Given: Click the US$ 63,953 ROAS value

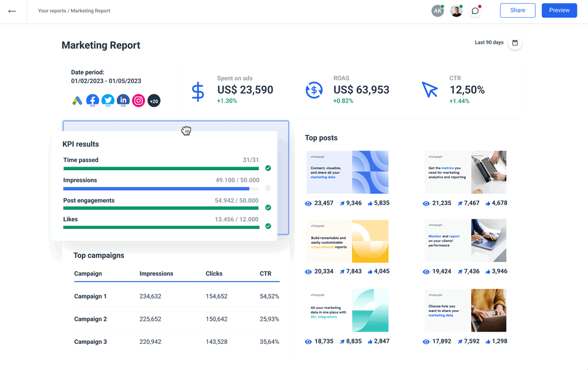Looking at the screenshot, I should coord(362,90).
